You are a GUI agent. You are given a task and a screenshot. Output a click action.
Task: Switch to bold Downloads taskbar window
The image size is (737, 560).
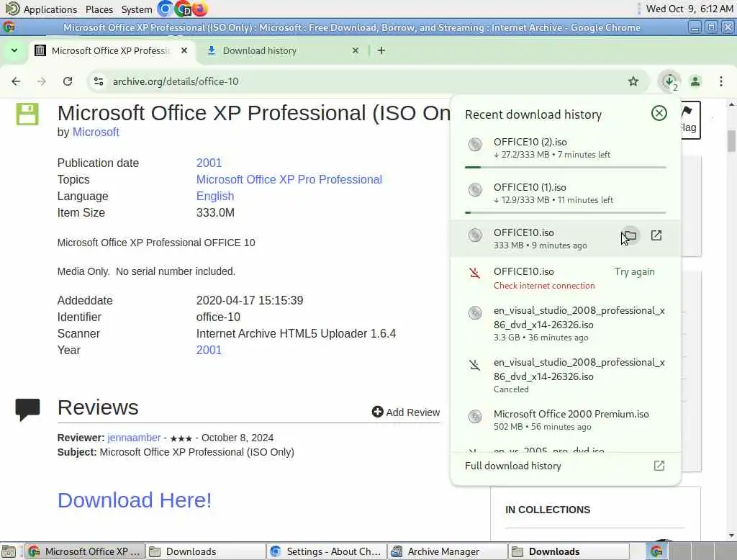coord(569,551)
